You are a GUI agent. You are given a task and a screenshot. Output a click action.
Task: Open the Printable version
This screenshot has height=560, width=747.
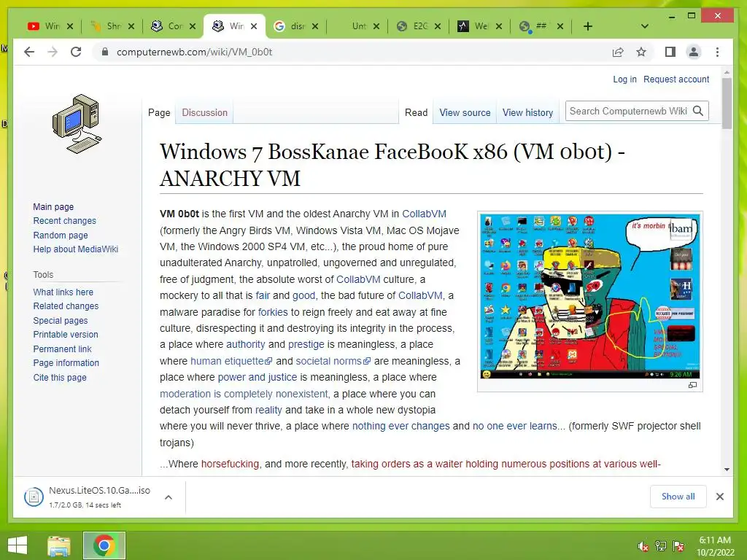pos(65,334)
